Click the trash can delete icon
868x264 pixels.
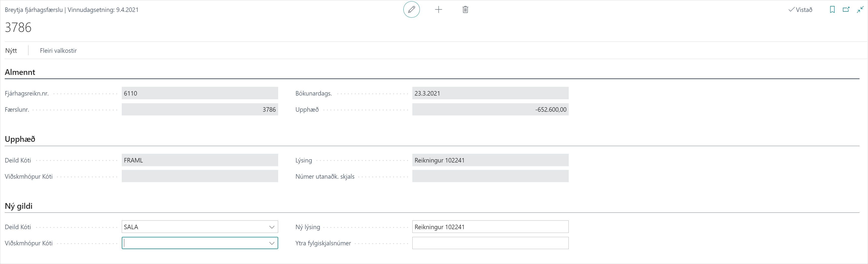tap(465, 9)
